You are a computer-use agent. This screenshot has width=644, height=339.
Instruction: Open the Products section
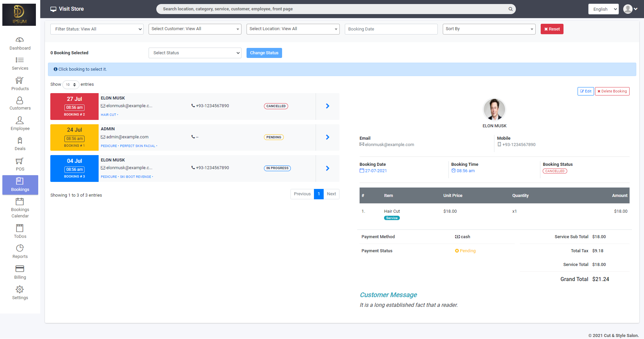click(20, 84)
